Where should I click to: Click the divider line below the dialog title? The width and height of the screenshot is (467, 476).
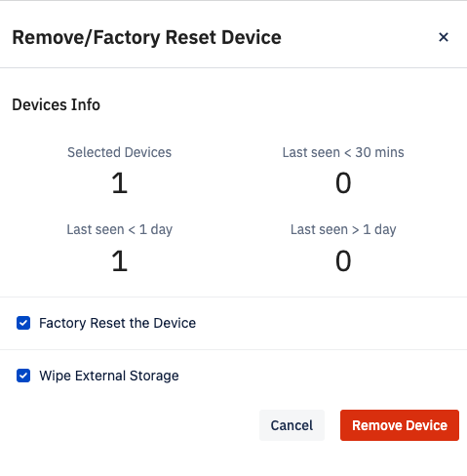[x=233, y=68]
